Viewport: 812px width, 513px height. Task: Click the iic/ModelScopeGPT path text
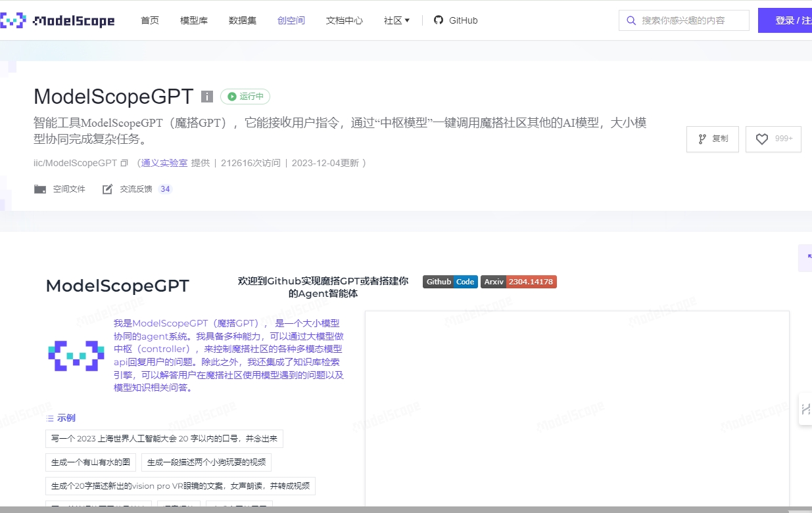[x=75, y=163]
